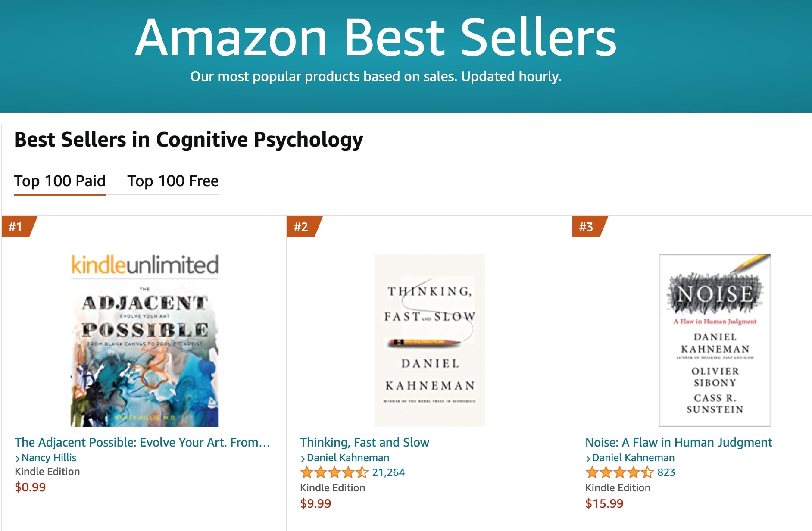The image size is (812, 531).
Task: Click the kindleunlimited logo above first book
Action: 144,265
